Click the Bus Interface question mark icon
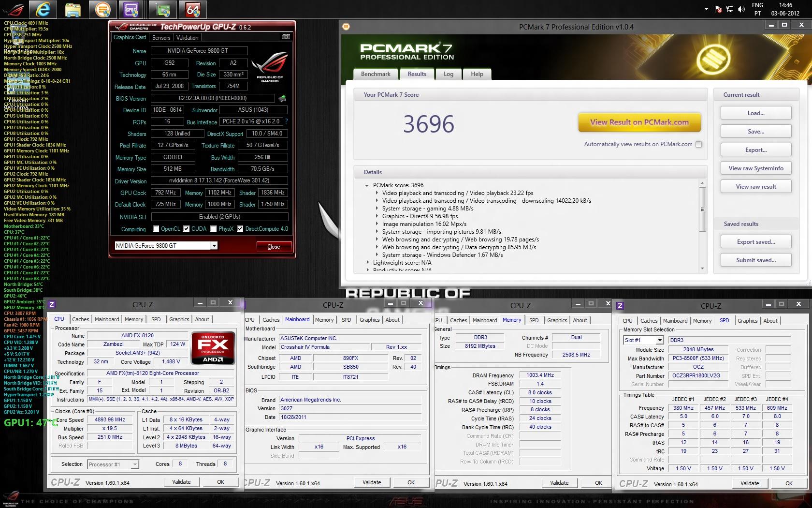Image resolution: width=812 pixels, height=508 pixels. (286, 121)
